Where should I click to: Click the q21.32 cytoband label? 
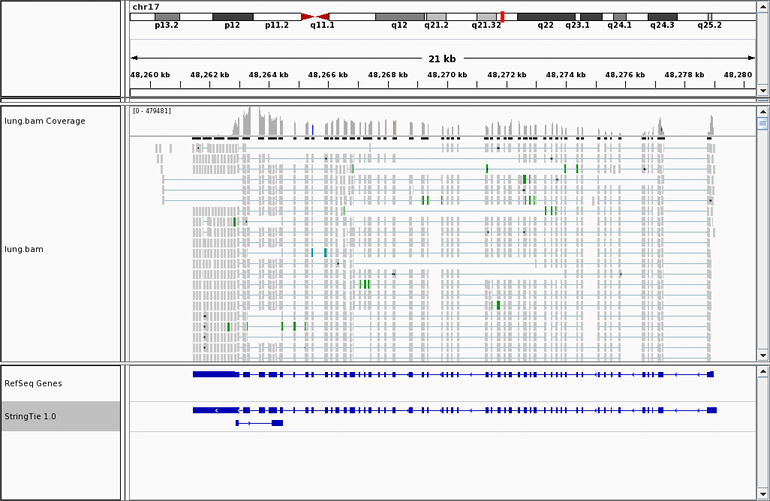click(x=486, y=25)
